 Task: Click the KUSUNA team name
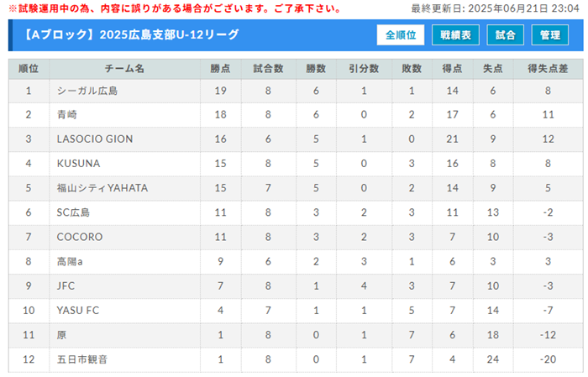(78, 164)
